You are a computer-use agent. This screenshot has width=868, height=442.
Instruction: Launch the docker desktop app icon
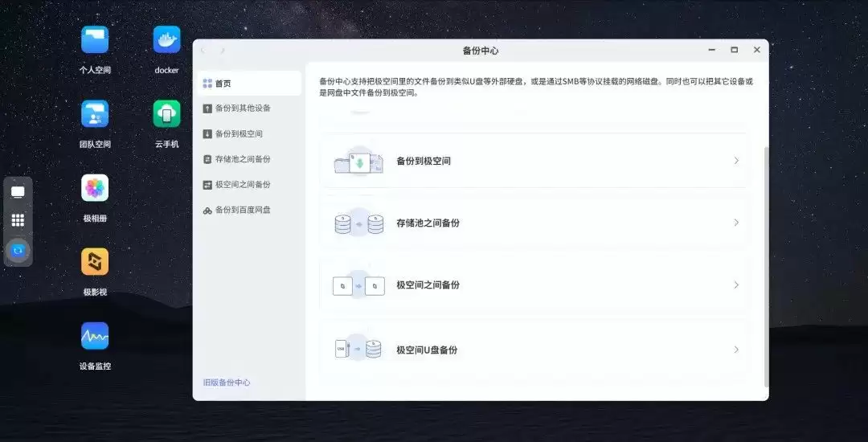click(x=166, y=40)
